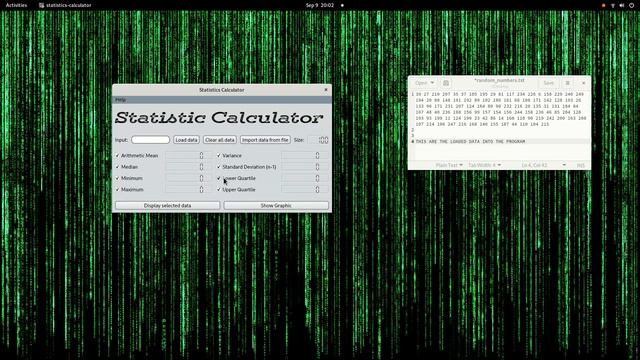Toggle the Variance checkbox
640x360 pixels.
219,156
